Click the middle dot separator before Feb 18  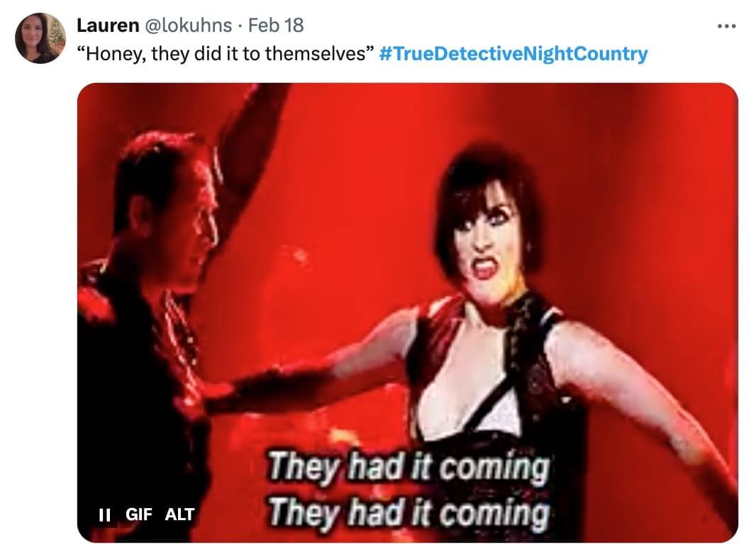tap(240, 26)
